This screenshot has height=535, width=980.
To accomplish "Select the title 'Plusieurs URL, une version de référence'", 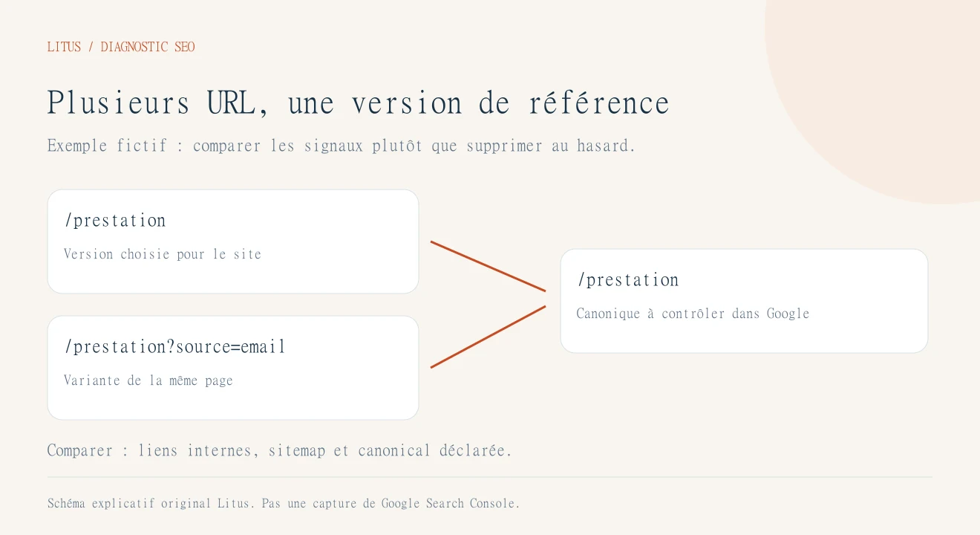I will point(359,103).
